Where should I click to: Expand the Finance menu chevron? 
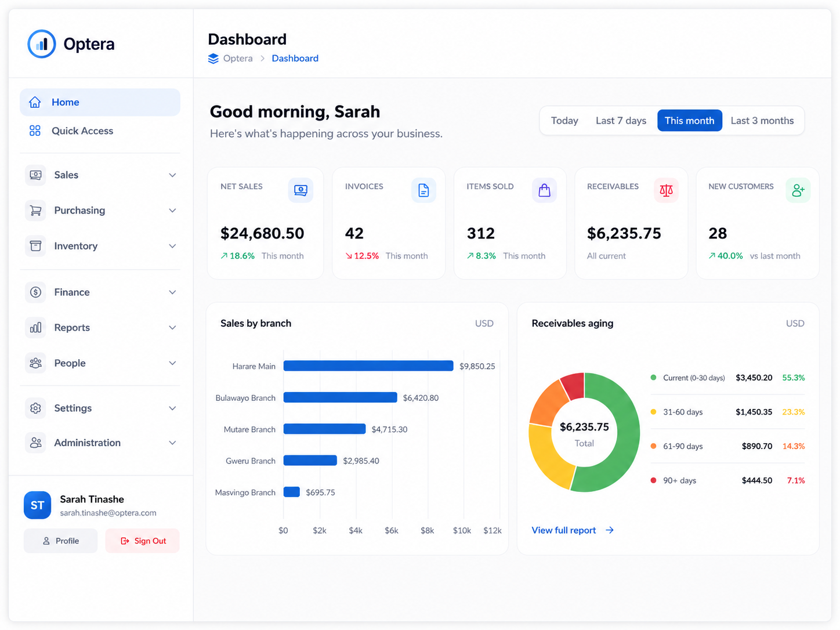[172, 292]
